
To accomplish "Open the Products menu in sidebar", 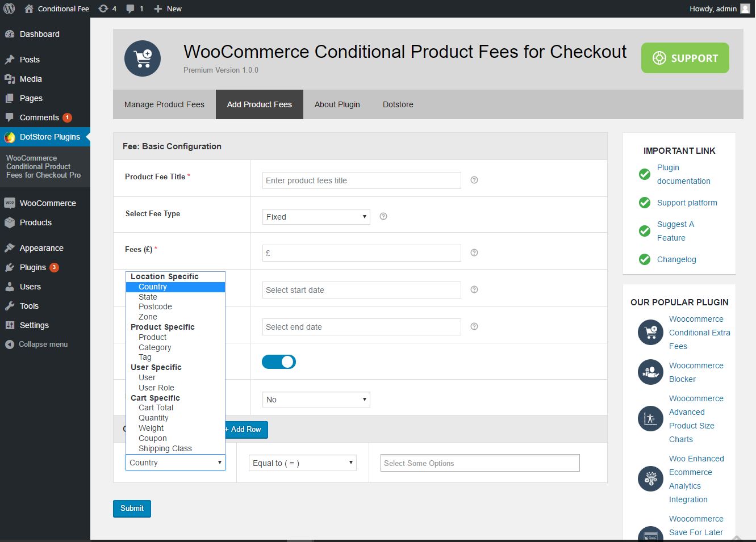I will coord(45,222).
